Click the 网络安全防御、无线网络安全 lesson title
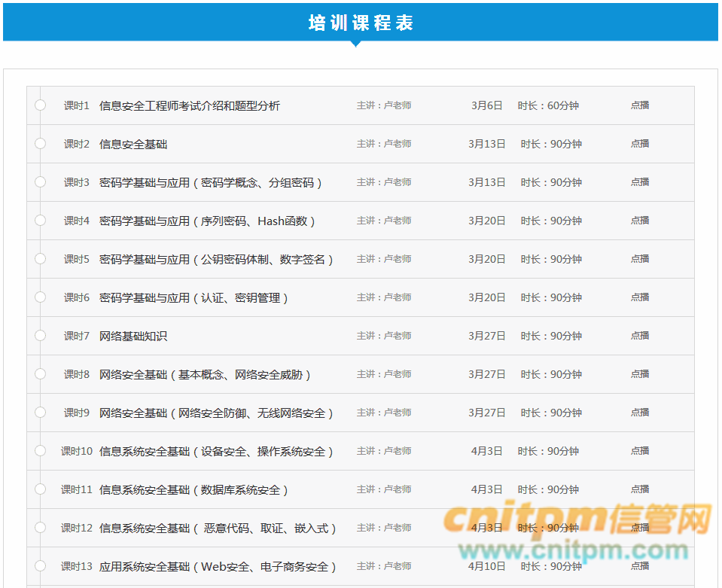Screen dimensions: 722x588 coord(215,413)
